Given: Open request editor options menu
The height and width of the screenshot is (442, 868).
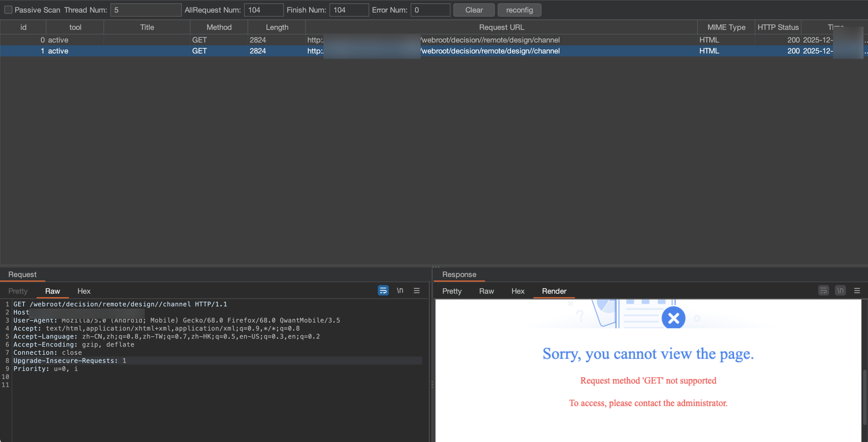Looking at the screenshot, I should 416,290.
